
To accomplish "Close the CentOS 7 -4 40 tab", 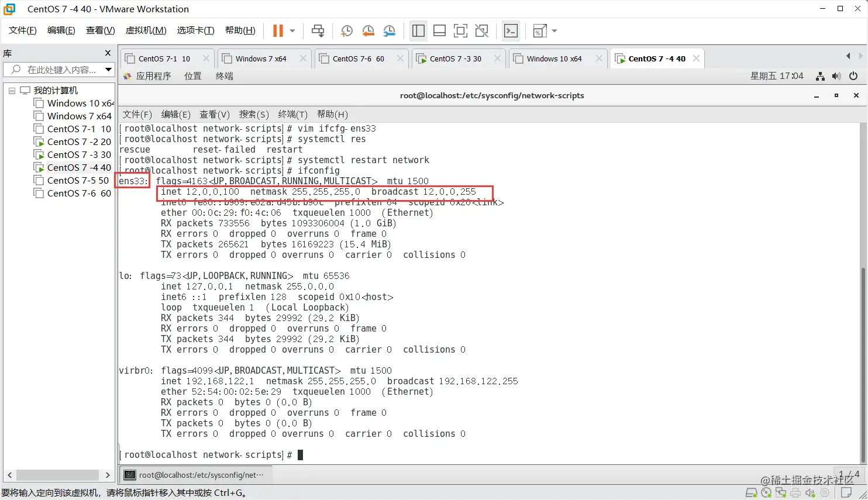I will [x=696, y=58].
